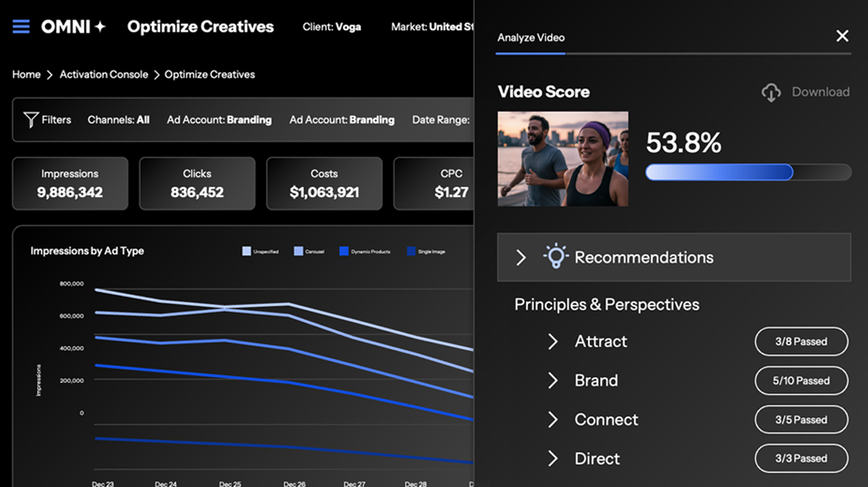Click the 3/8 Passed button
The image size is (868, 487).
tap(801, 342)
